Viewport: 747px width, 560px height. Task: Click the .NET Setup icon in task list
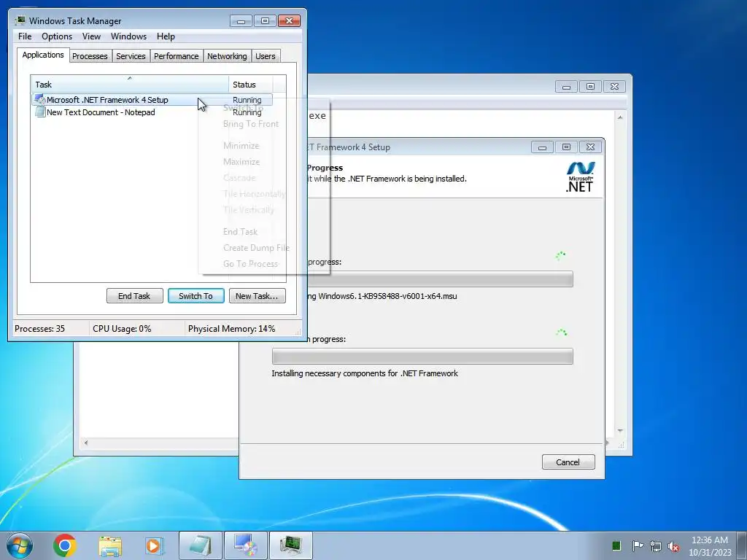click(40, 99)
